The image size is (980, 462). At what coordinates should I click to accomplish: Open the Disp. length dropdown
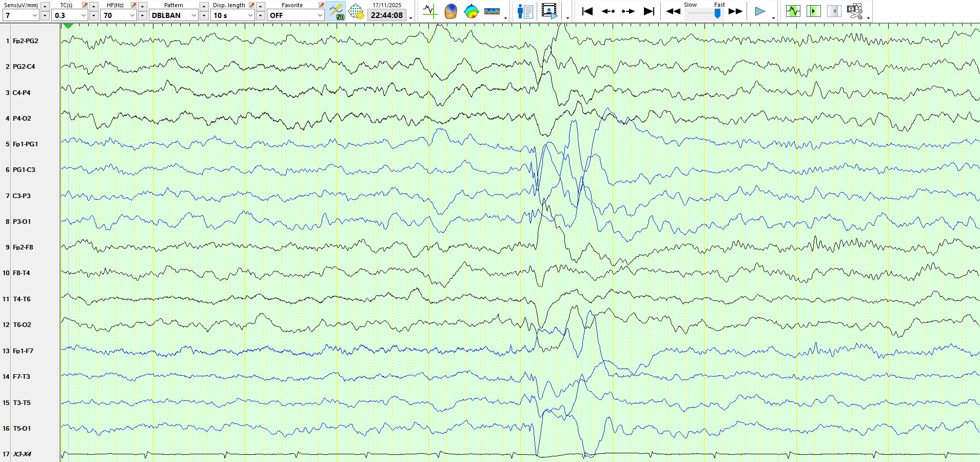point(233,15)
